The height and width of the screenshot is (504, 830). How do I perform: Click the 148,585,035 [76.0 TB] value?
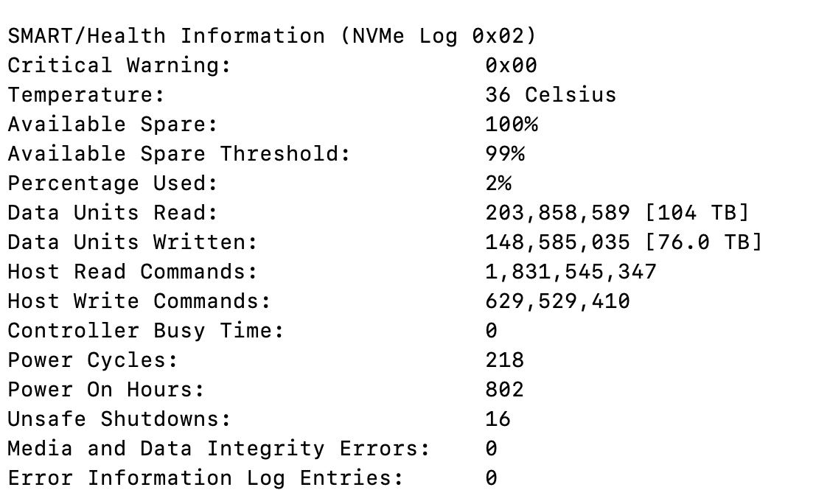(x=624, y=242)
